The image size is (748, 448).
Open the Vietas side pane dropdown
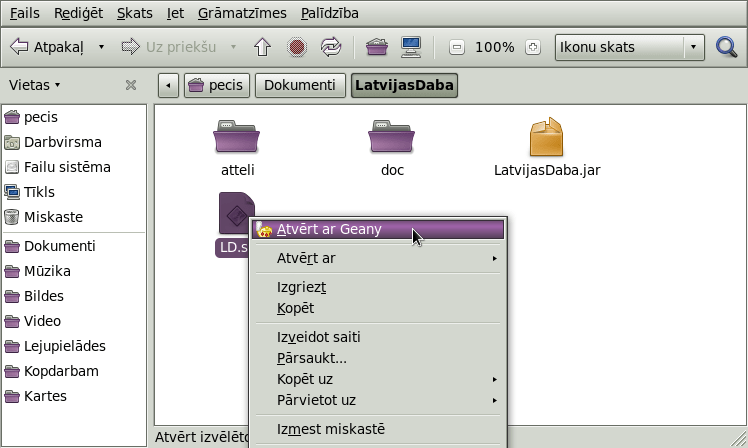tap(35, 85)
